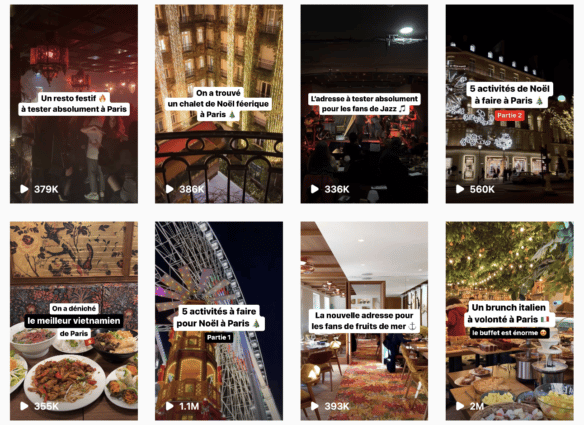Click the play icon beside 355K views
584x425 pixels.
click(24, 406)
